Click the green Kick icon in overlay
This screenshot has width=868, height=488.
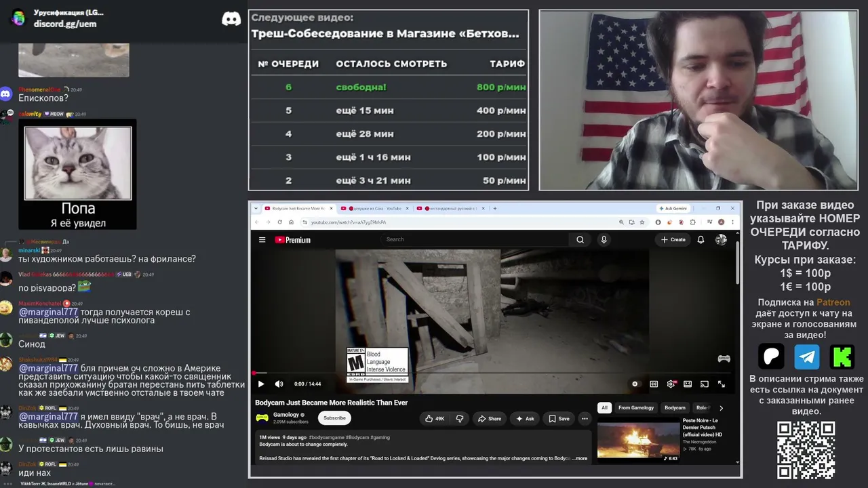[843, 356]
